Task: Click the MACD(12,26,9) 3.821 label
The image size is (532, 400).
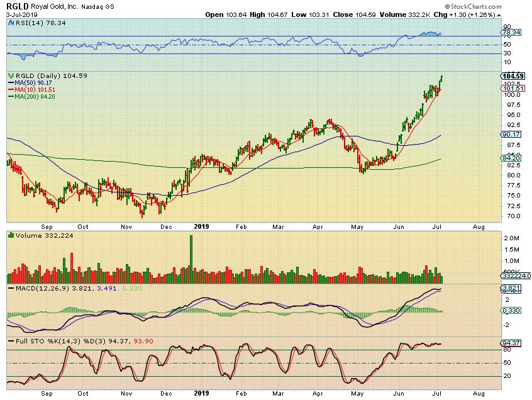Action: click(50, 289)
